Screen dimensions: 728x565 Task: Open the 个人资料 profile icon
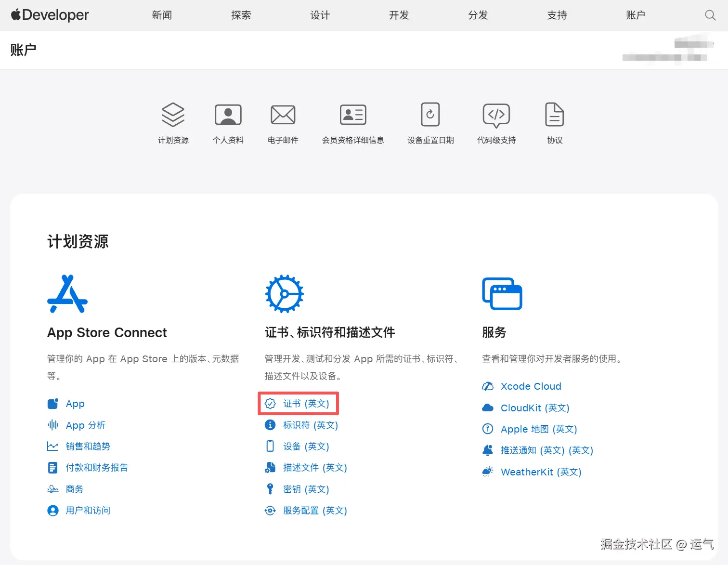pos(228,115)
